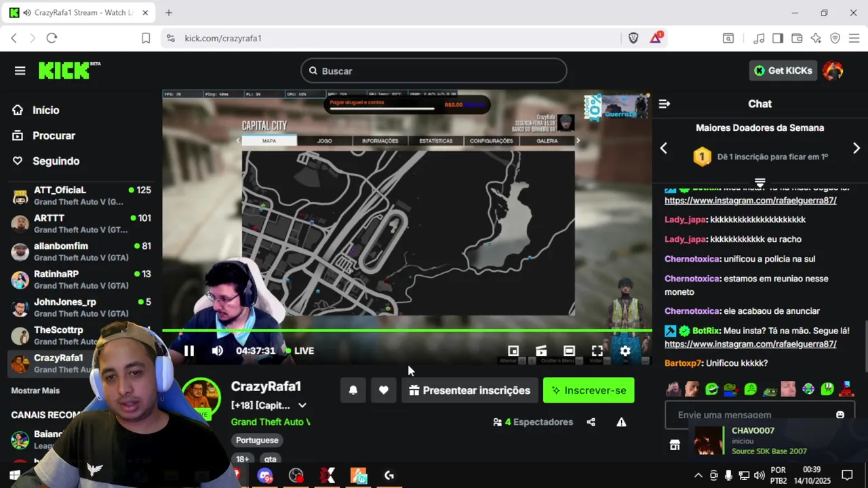Collapse chat panel with arrow icon
Image resolution: width=868 pixels, height=488 pixels.
pos(665,104)
